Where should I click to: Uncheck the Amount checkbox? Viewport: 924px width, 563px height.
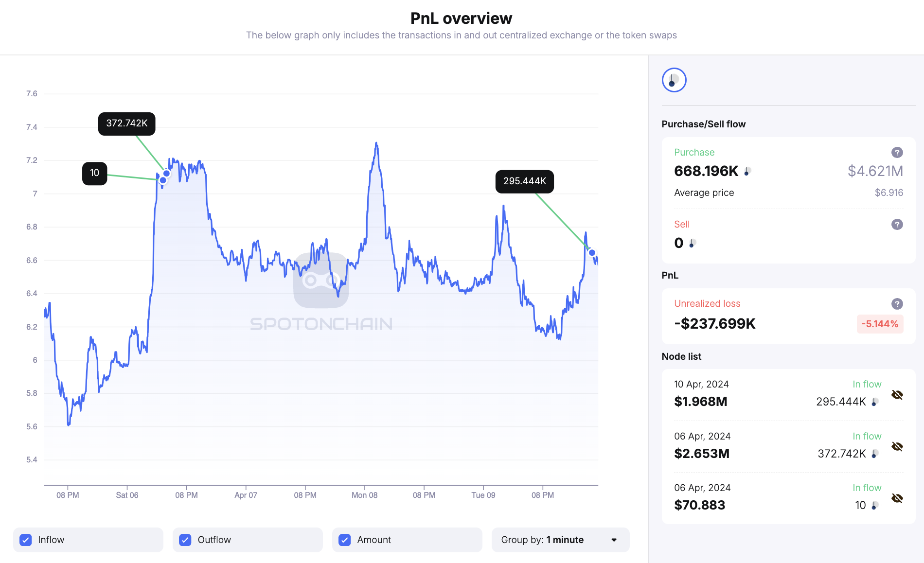345,540
